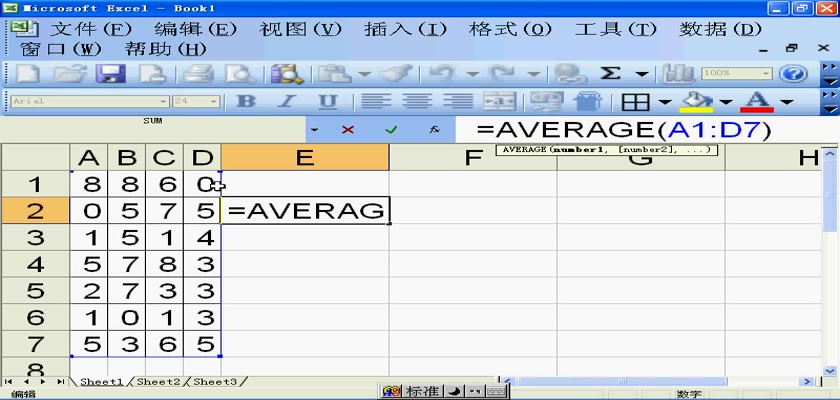
Task: Click the Fill Color paint bucket
Action: coord(695,102)
